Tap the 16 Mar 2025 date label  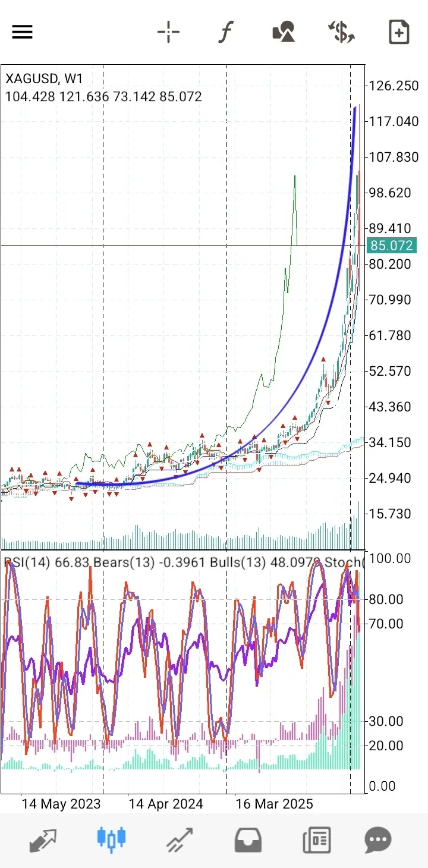pyautogui.click(x=274, y=804)
